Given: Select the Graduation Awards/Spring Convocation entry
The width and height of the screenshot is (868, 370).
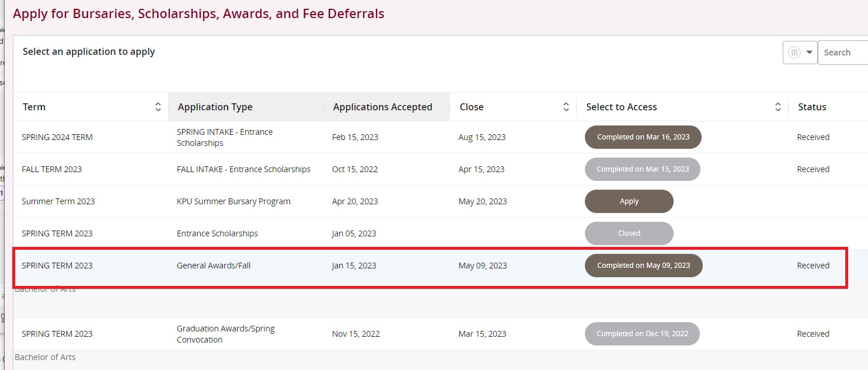Looking at the screenshot, I should click(225, 334).
